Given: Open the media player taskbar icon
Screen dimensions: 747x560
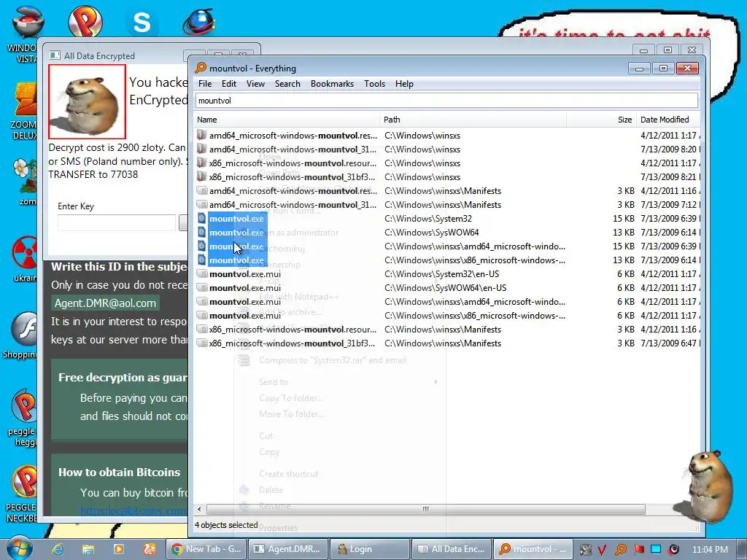Looking at the screenshot, I should pos(119,549).
